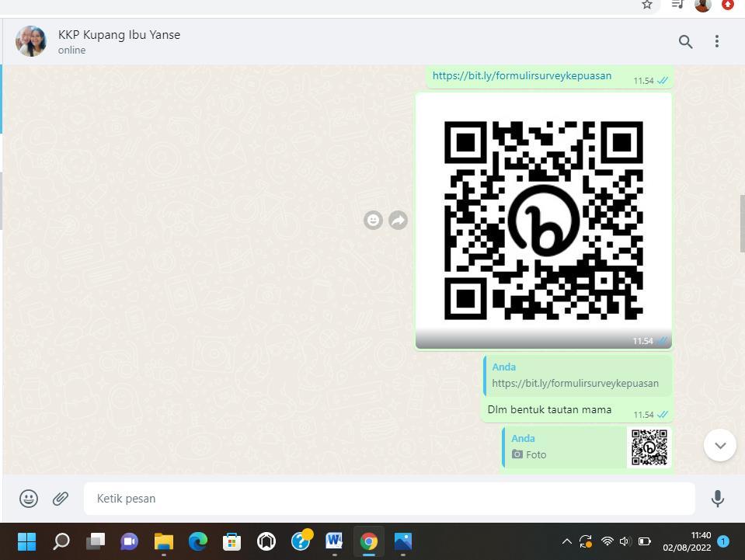This screenshot has width=745, height=560.
Task: Open the chat options three-dot menu
Action: [x=716, y=41]
